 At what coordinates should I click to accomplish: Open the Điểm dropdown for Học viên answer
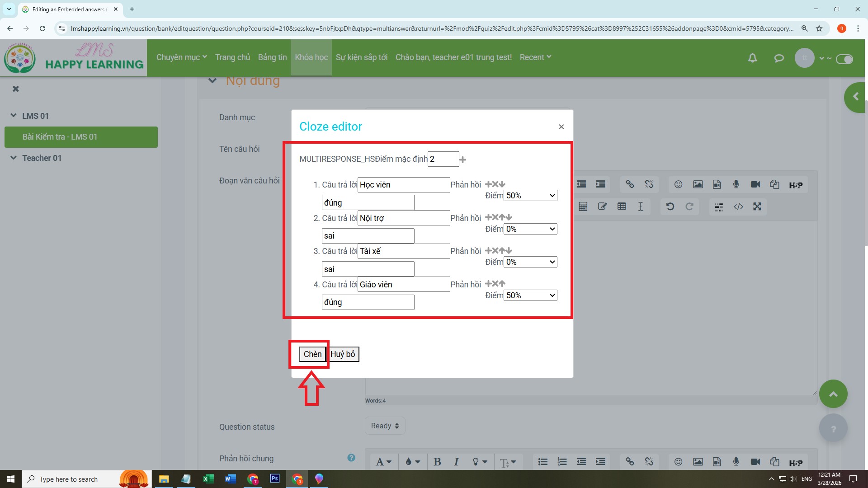530,196
